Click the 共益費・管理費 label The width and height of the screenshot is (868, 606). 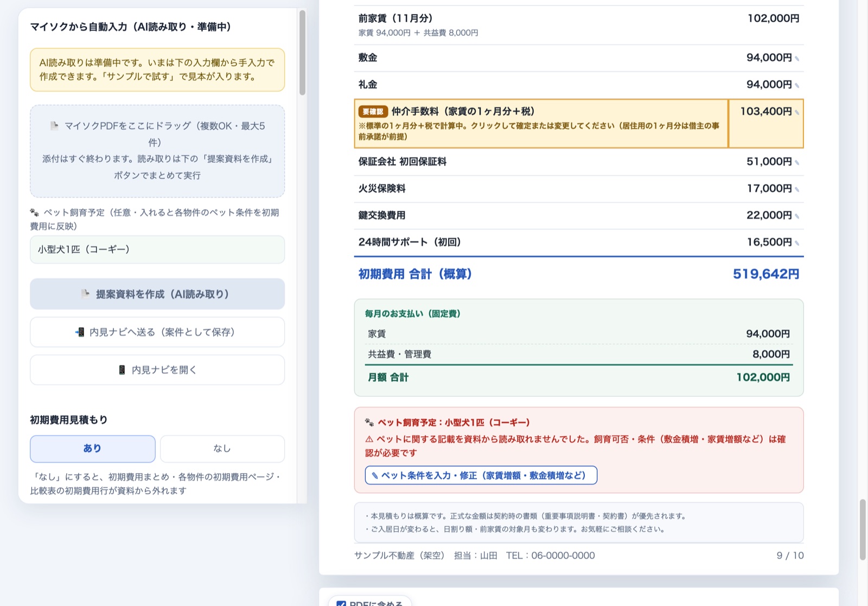tap(400, 354)
